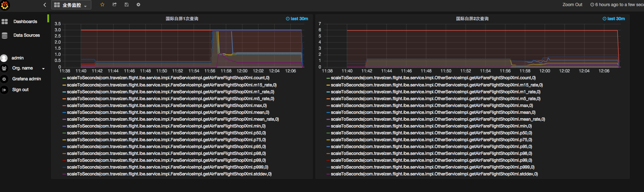Open the Org. name menu item

(22, 68)
